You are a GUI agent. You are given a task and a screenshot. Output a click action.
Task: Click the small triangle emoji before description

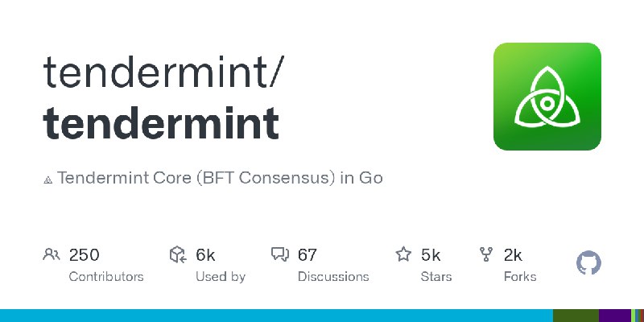click(47, 179)
